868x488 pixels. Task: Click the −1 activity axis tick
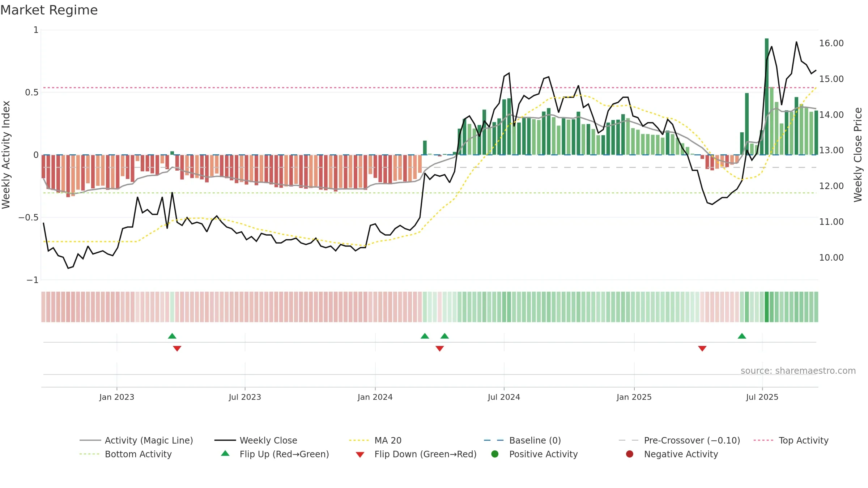(33, 280)
